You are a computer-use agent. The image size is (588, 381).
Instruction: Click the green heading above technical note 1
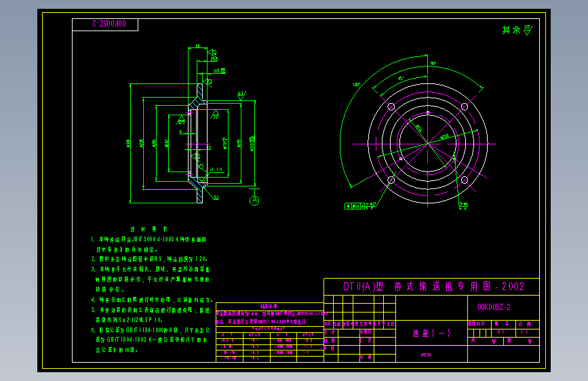click(149, 229)
